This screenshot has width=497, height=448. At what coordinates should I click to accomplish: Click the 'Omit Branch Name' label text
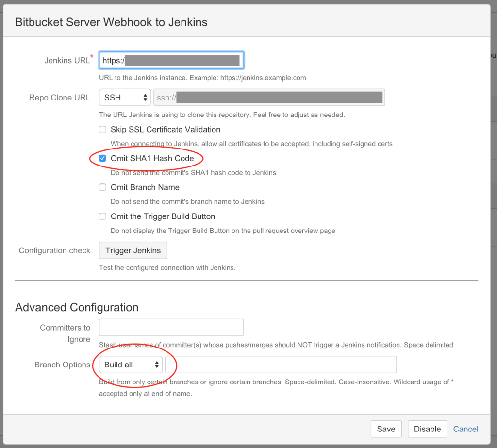(x=145, y=187)
